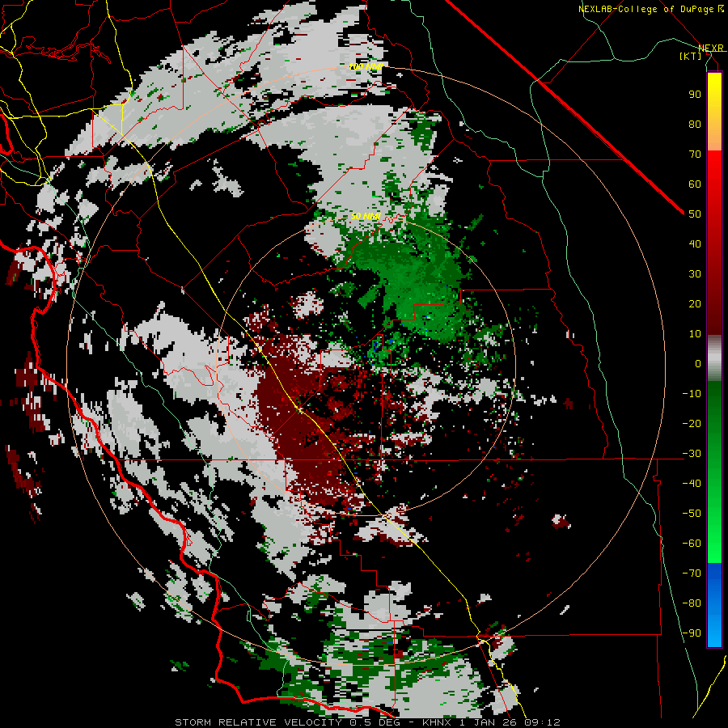Viewport: 728px width, 728px height.
Task: Click the 09:12 timestamp in the caption
Action: point(542,722)
